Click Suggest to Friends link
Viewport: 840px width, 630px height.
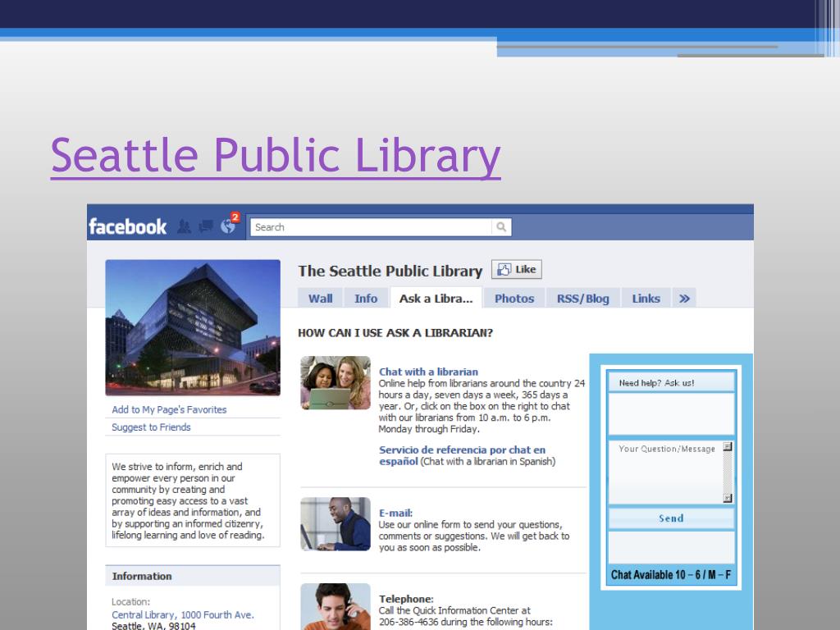pyautogui.click(x=151, y=427)
